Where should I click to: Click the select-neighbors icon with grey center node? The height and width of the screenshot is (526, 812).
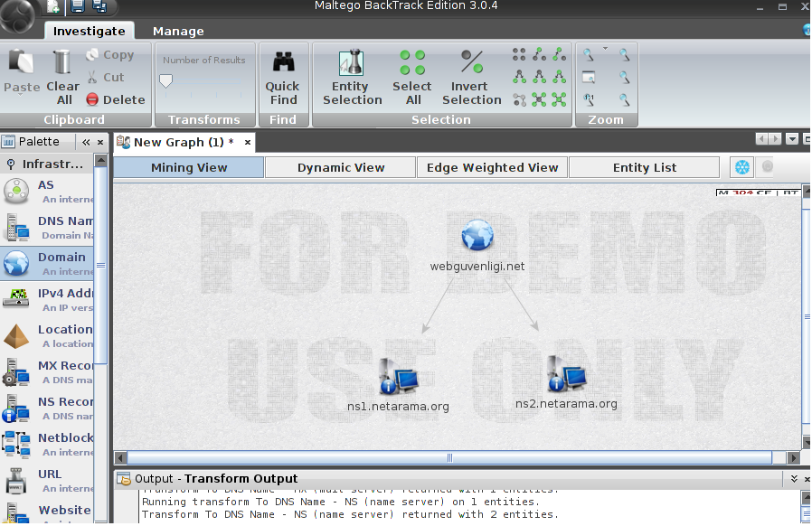click(x=539, y=99)
